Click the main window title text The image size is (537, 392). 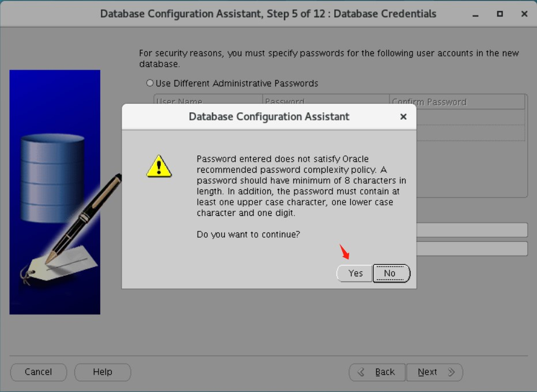(268, 14)
